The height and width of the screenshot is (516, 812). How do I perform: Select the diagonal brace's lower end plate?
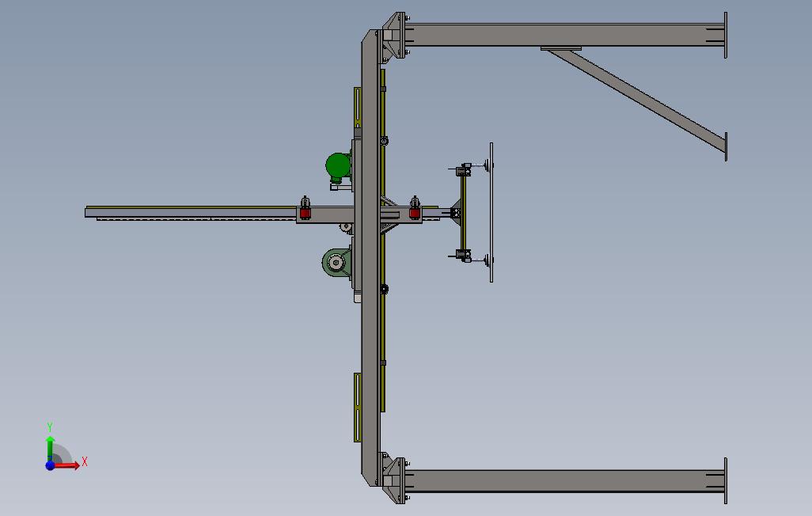coord(726,146)
